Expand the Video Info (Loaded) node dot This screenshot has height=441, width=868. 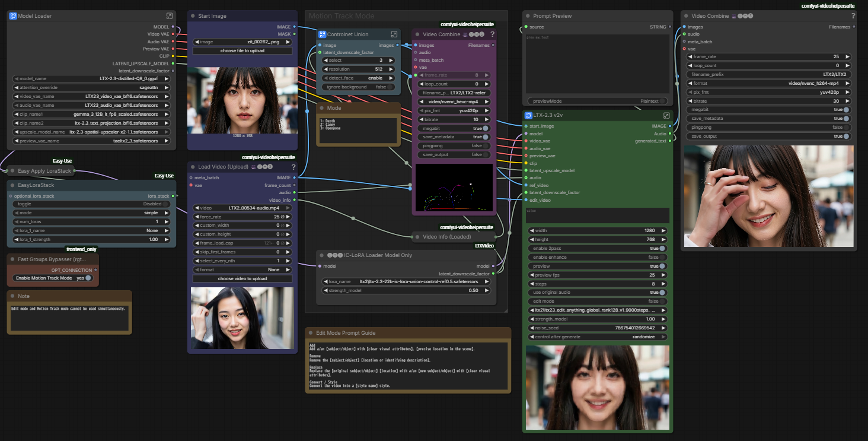pyautogui.click(x=417, y=237)
